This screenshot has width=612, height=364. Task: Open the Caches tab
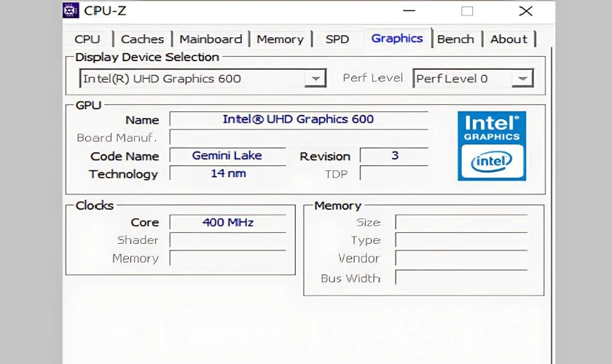[143, 39]
